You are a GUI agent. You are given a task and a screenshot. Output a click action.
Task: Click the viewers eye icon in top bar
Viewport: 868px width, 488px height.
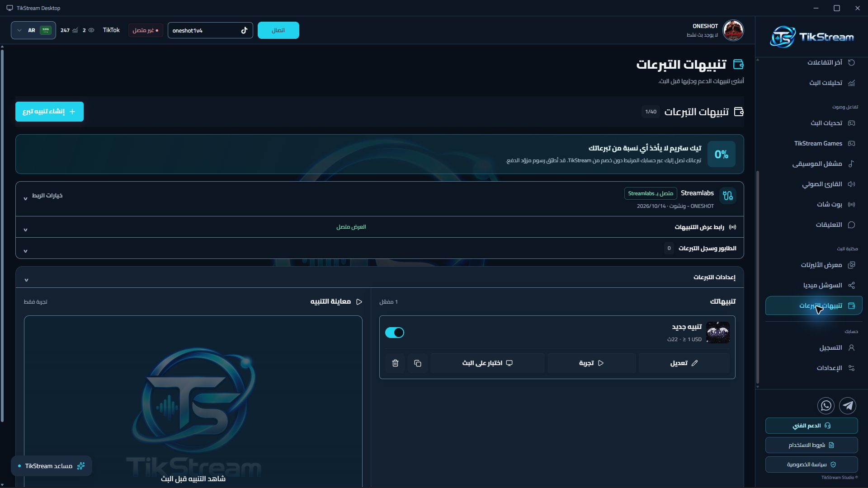(91, 30)
